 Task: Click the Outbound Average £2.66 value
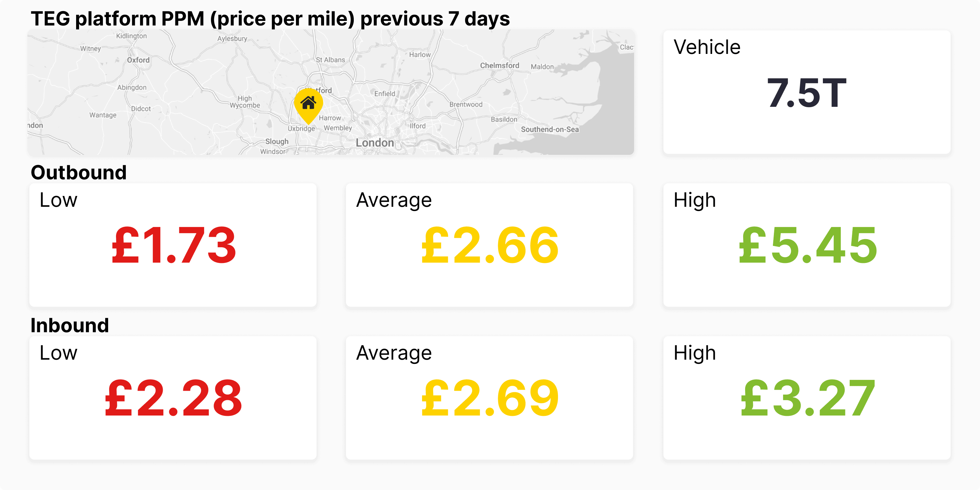[490, 245]
